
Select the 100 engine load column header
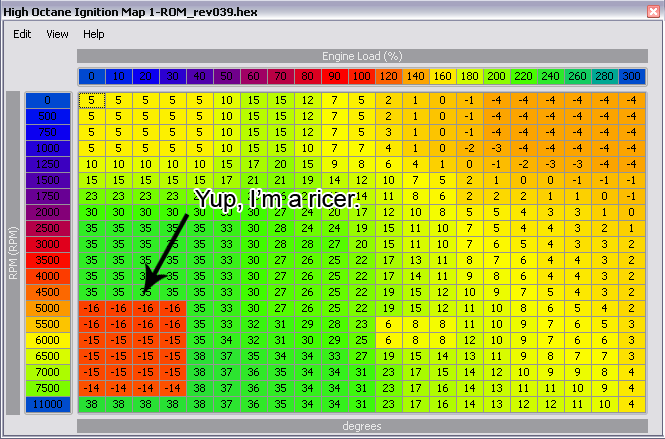(360, 76)
